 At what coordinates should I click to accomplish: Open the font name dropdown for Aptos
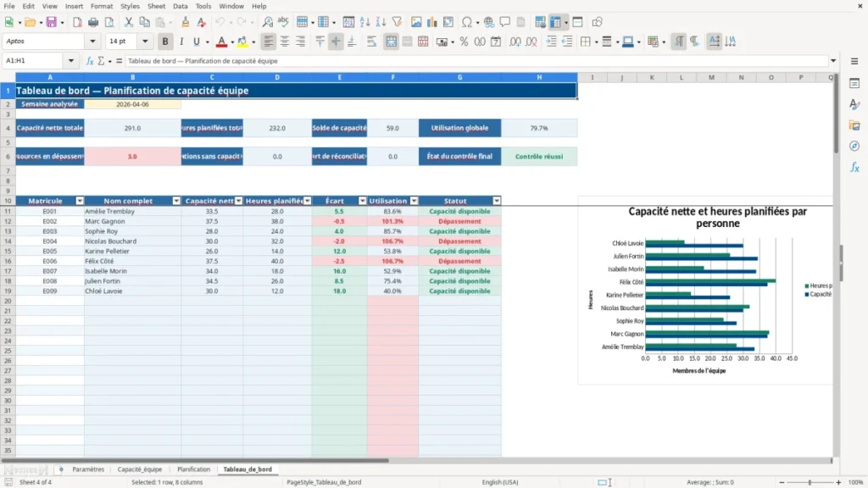pos(92,41)
